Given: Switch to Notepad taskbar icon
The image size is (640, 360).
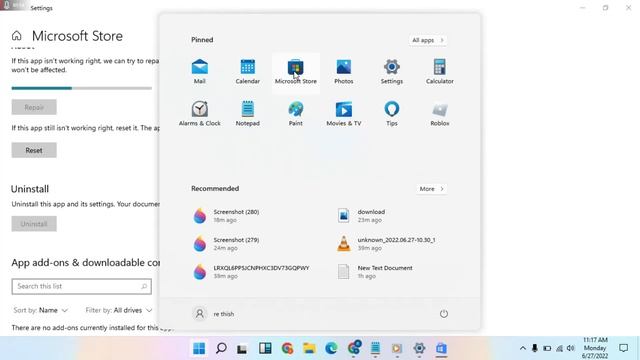Looking at the screenshot, I should [375, 348].
